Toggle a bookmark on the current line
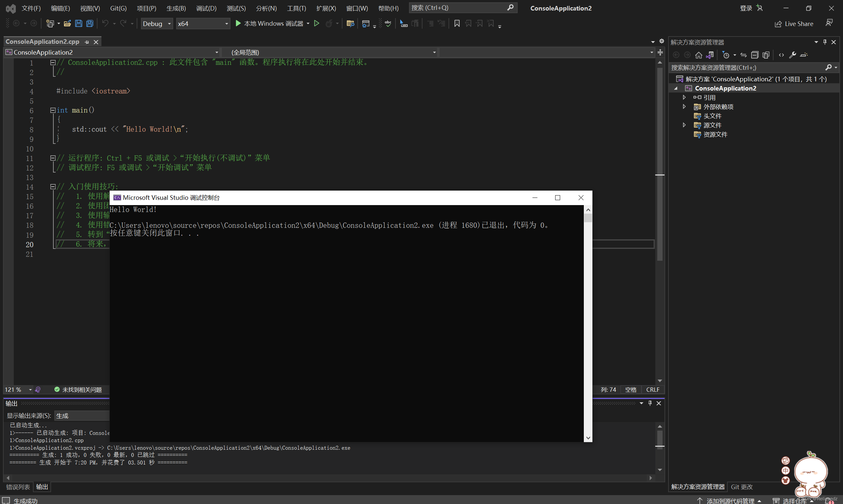The image size is (843, 504). click(x=457, y=23)
